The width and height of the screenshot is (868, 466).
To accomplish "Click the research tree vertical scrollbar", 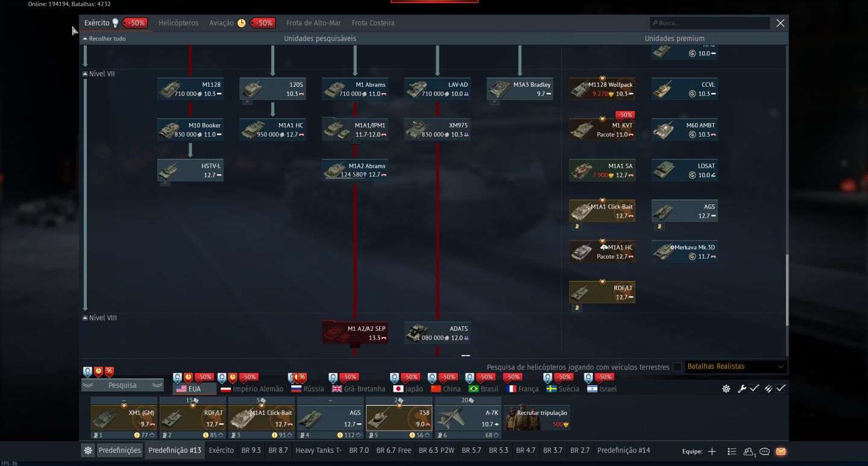I will coord(786,290).
